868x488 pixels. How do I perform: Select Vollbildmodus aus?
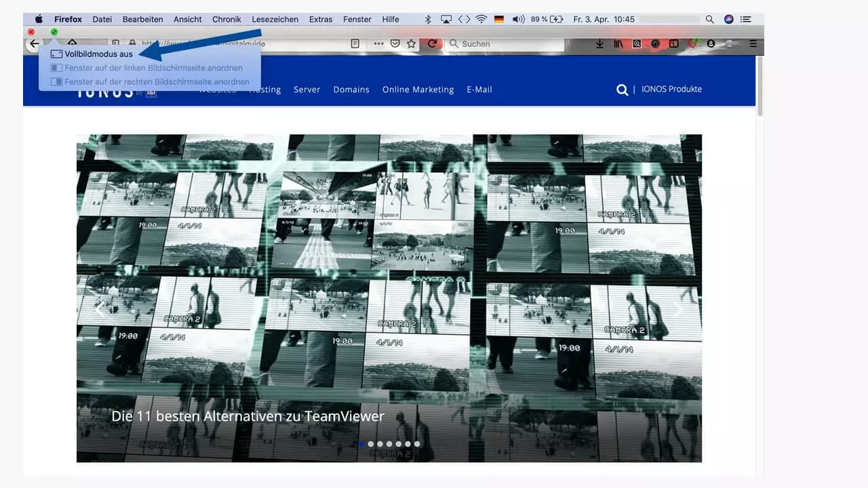[x=99, y=54]
